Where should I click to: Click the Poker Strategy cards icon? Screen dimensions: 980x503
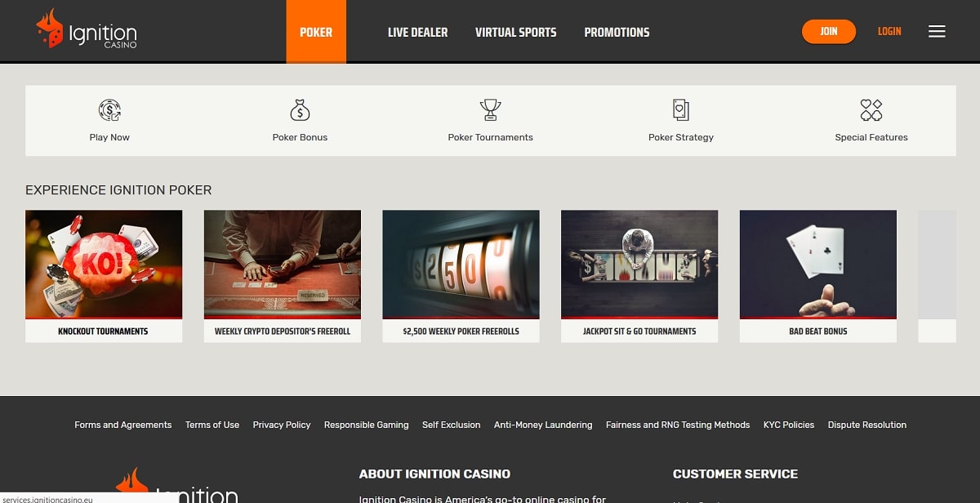pyautogui.click(x=680, y=109)
